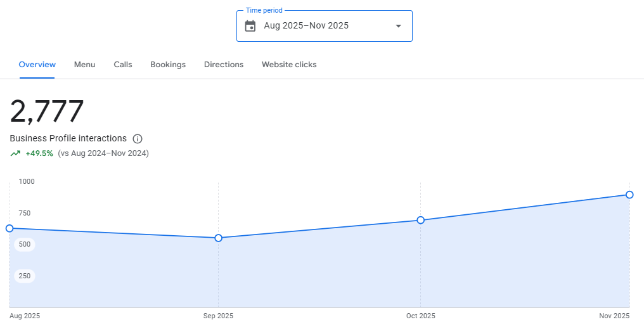644x329 pixels.
Task: Open the info icon beside Business Profile interactions
Action: pos(138,139)
